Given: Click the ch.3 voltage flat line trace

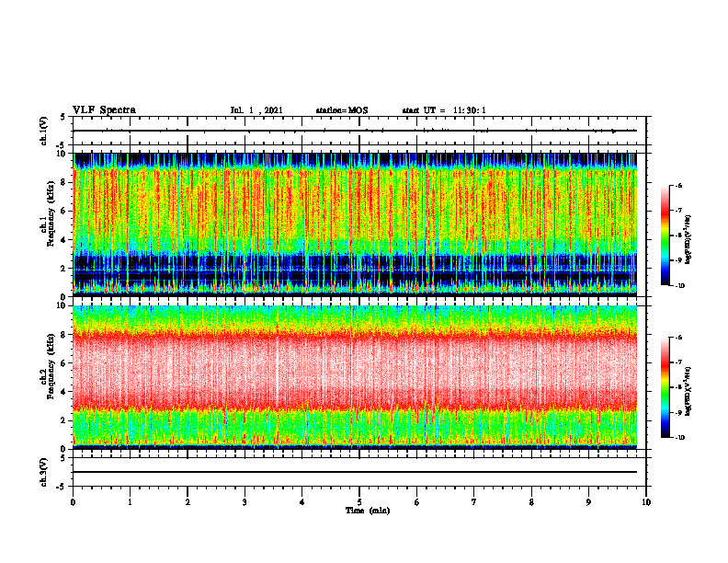Looking at the screenshot, I should click(x=355, y=472).
